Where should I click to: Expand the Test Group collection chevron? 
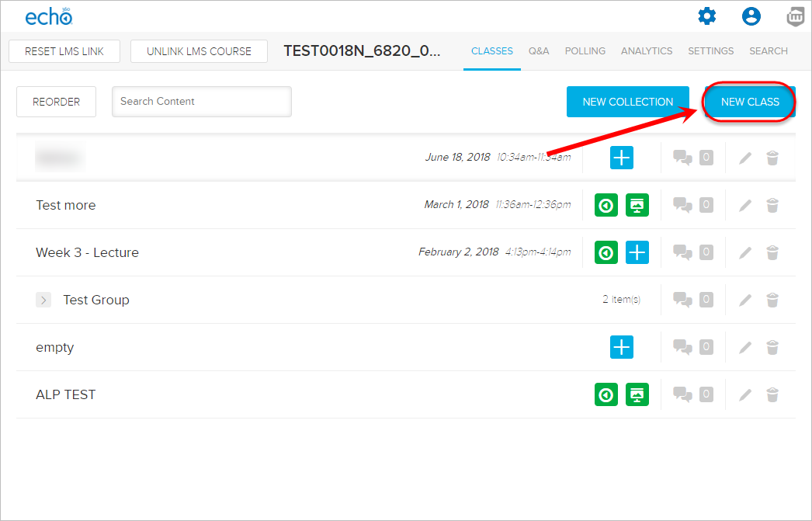[43, 300]
